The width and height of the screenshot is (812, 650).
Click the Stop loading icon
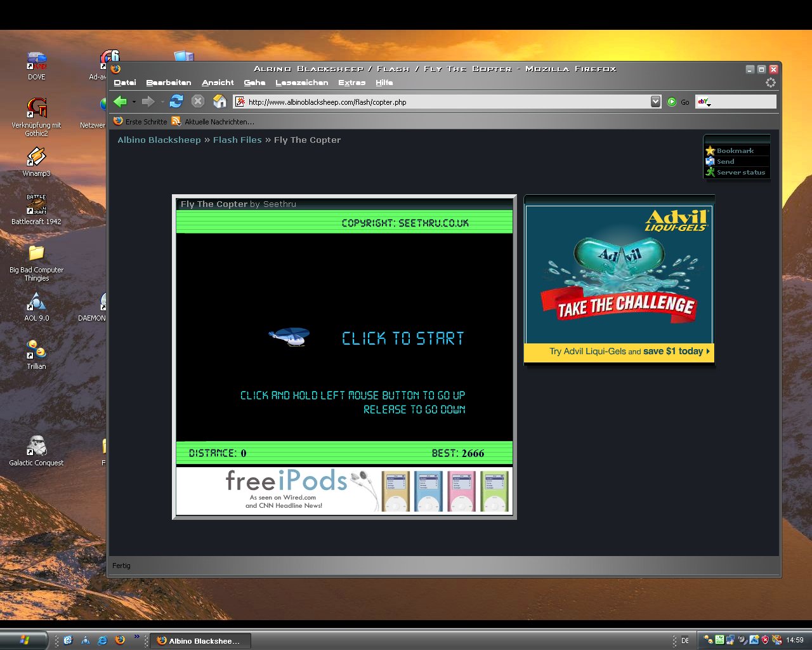[x=198, y=102]
